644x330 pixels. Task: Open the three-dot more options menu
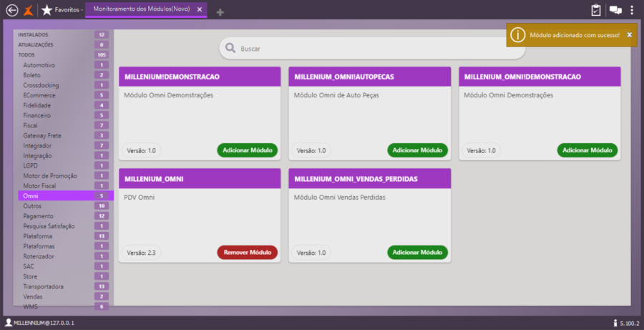pos(632,10)
